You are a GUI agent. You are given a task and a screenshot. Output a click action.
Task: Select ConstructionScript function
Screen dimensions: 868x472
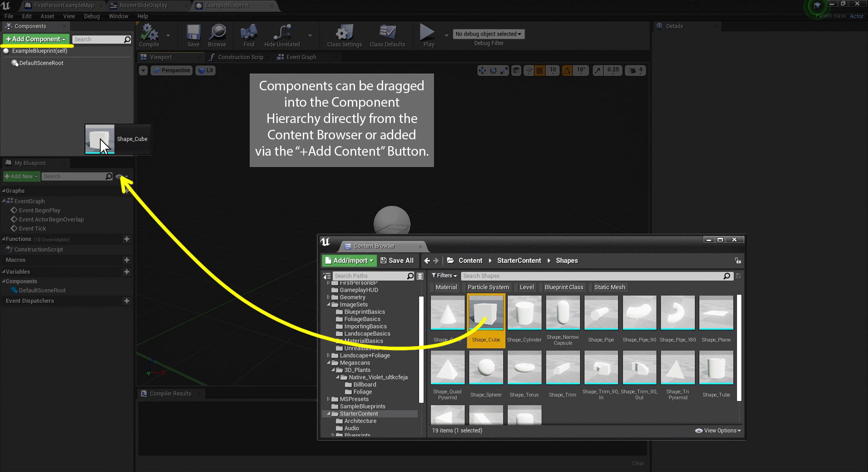tap(38, 250)
